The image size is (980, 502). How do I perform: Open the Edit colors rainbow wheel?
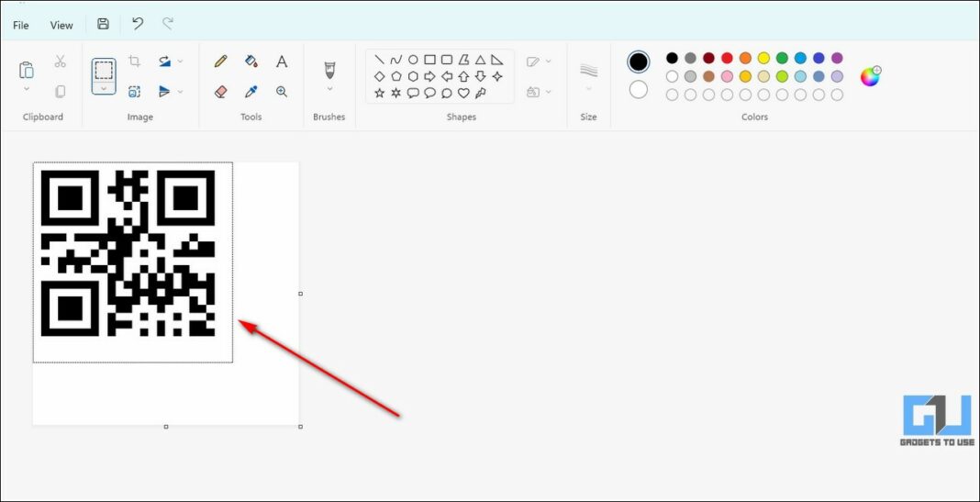click(x=870, y=76)
